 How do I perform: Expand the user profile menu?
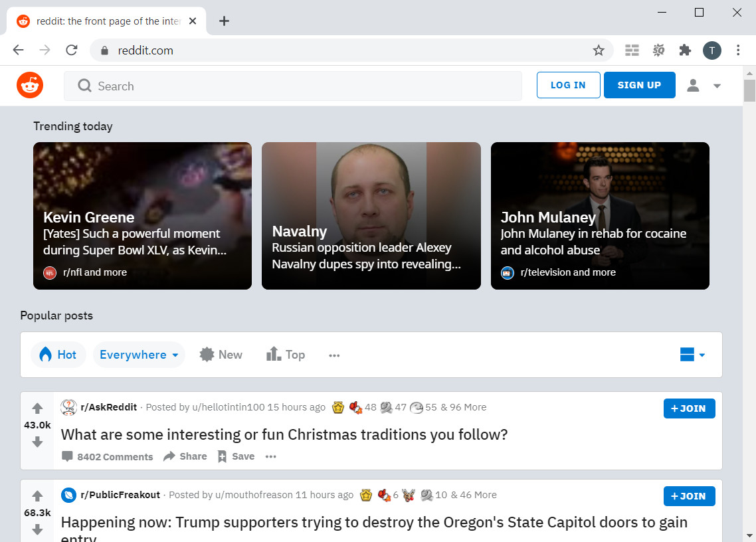click(704, 85)
